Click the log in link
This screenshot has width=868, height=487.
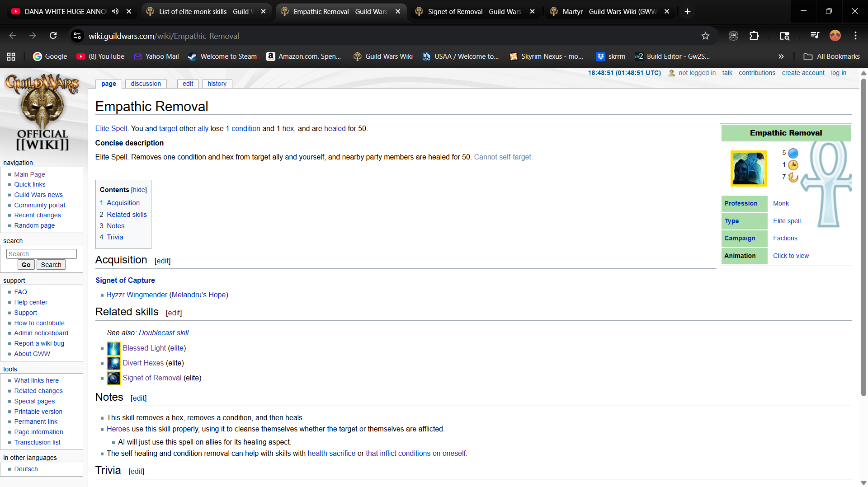click(839, 73)
